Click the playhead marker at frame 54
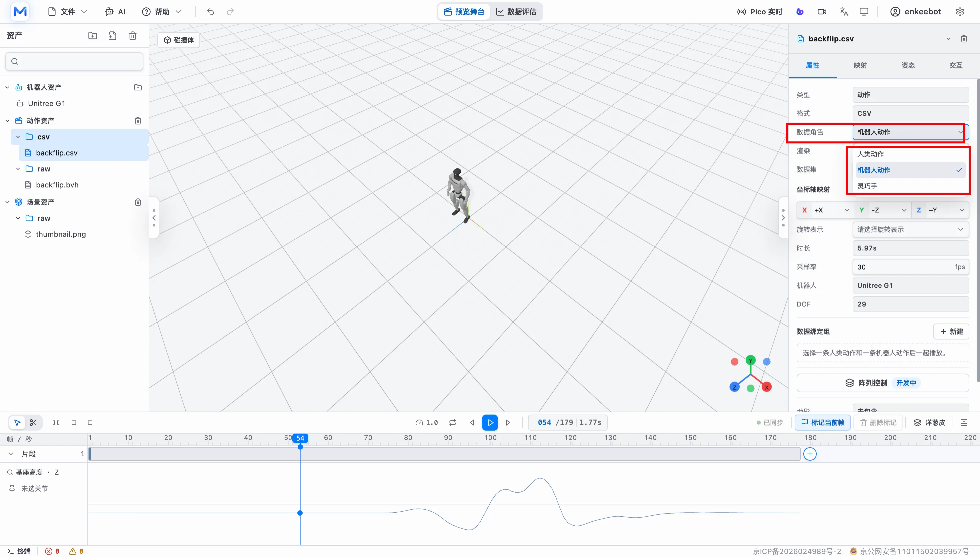The width and height of the screenshot is (980, 557). click(300, 438)
